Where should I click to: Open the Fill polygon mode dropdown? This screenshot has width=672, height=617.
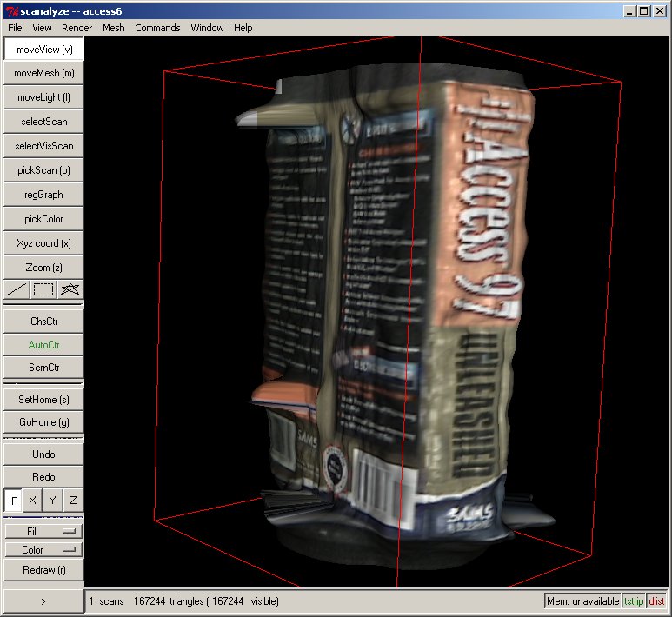pyautogui.click(x=43, y=530)
